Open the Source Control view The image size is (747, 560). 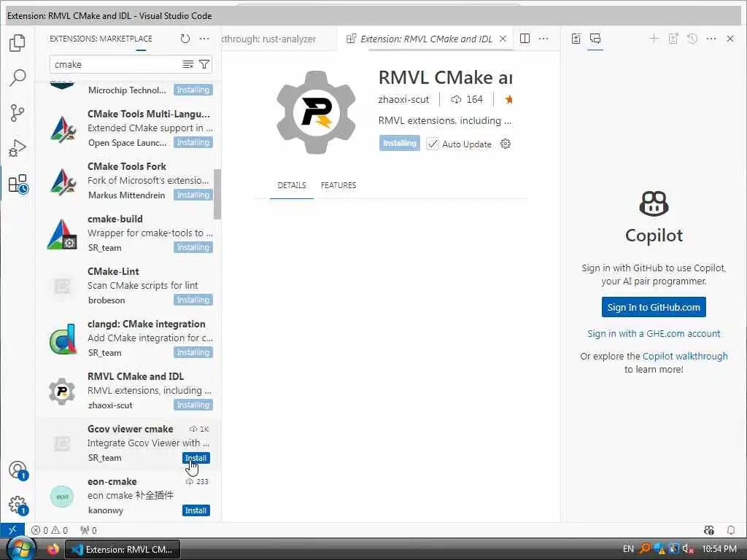[x=18, y=113]
